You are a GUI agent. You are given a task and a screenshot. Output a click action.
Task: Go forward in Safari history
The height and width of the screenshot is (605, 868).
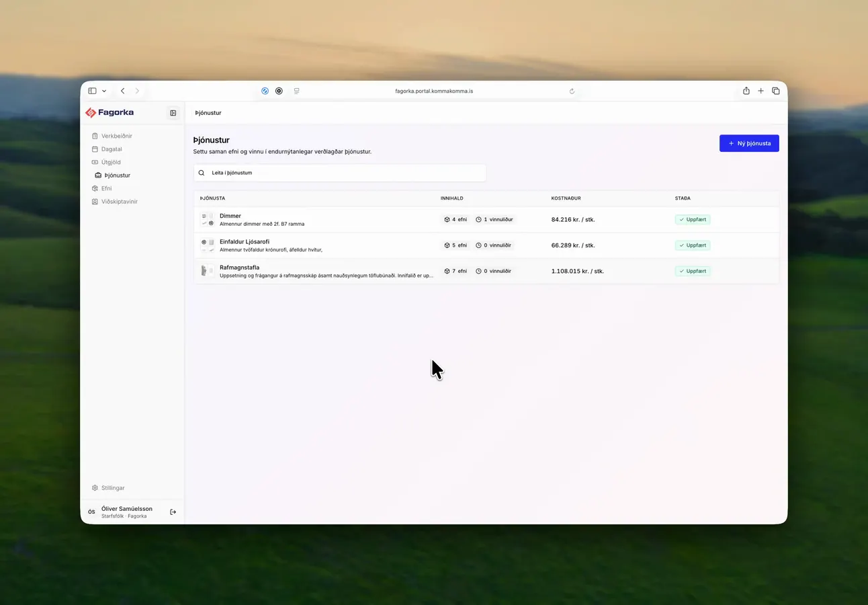tap(137, 91)
